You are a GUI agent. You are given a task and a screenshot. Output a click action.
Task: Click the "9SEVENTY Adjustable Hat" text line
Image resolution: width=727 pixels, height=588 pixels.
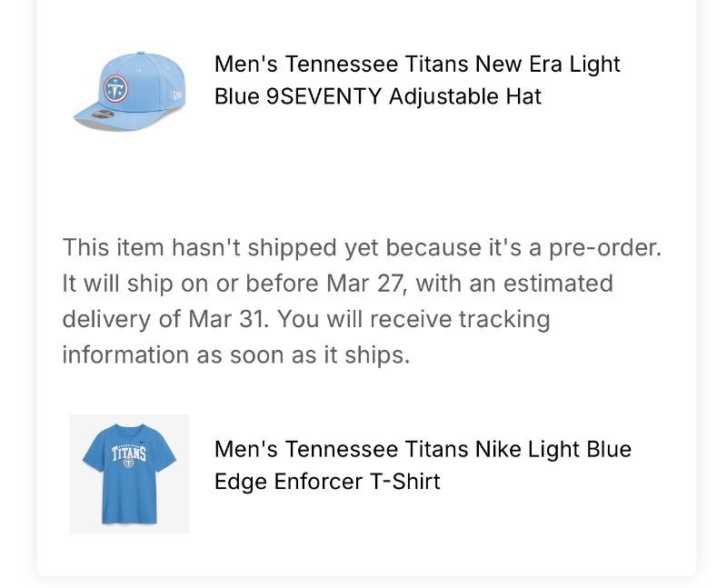(x=377, y=96)
